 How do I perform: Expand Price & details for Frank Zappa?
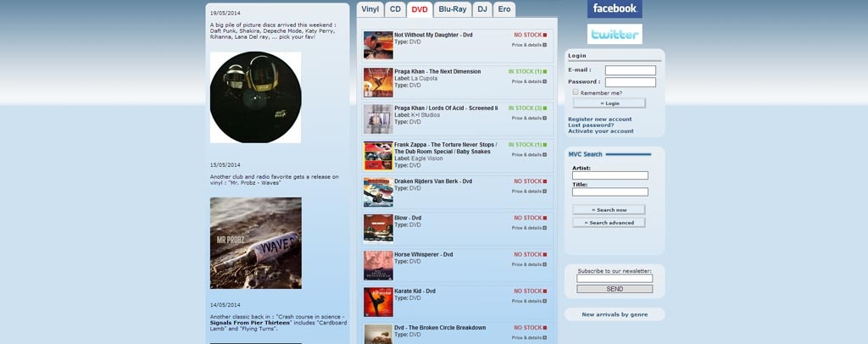529,154
